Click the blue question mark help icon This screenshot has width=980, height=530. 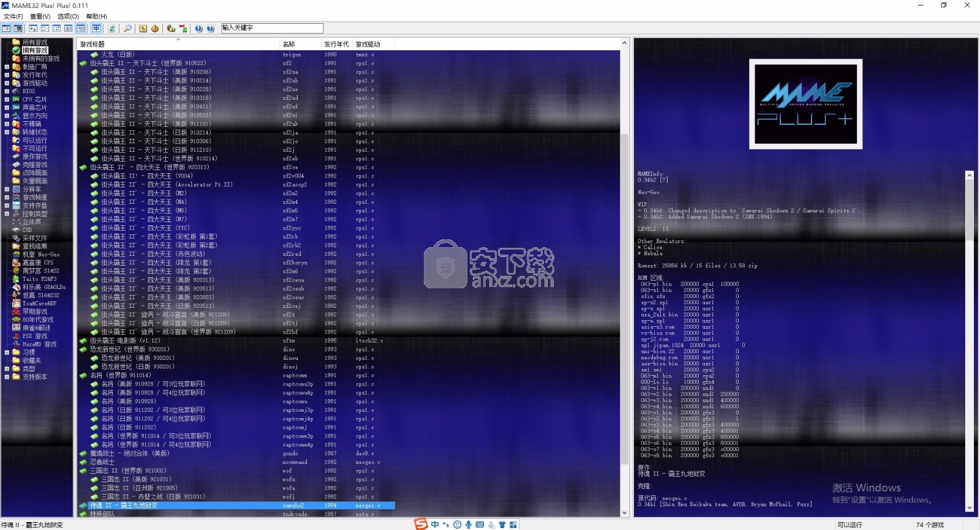tap(211, 28)
